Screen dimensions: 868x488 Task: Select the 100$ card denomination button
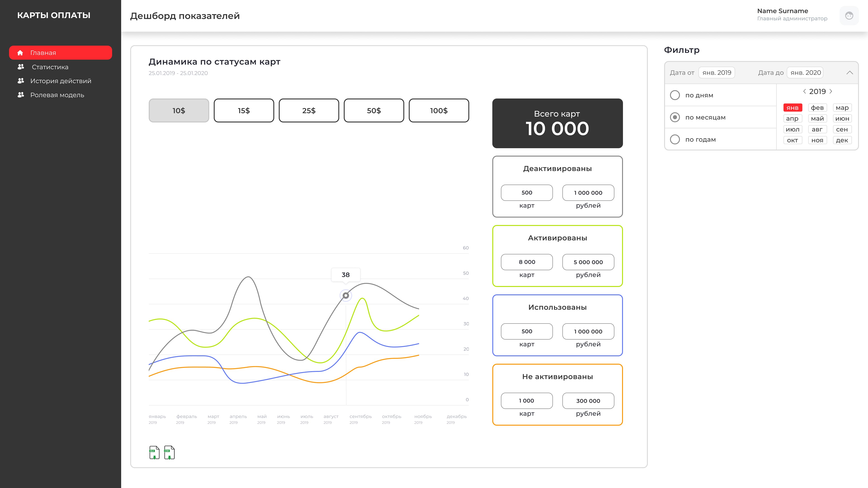coord(439,110)
